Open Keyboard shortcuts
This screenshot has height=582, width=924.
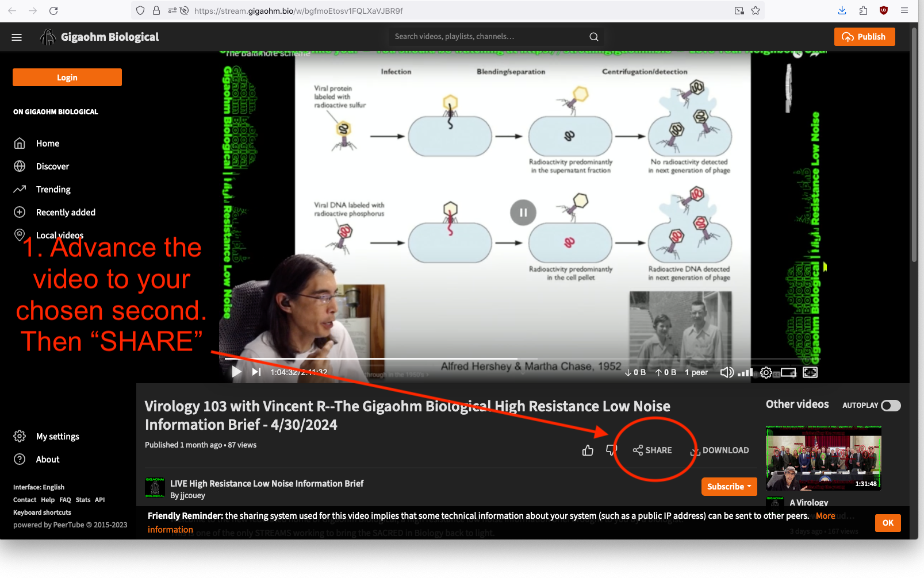[x=42, y=512]
